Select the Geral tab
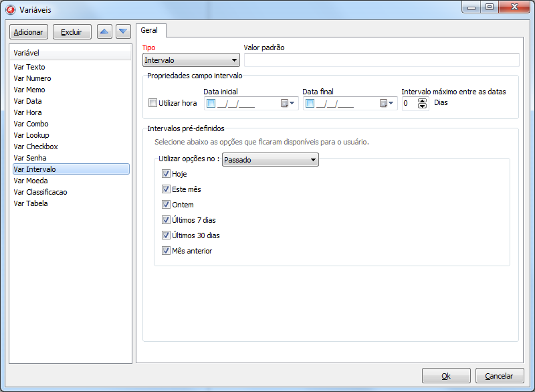Screen dimensions: 535x392 (149, 30)
